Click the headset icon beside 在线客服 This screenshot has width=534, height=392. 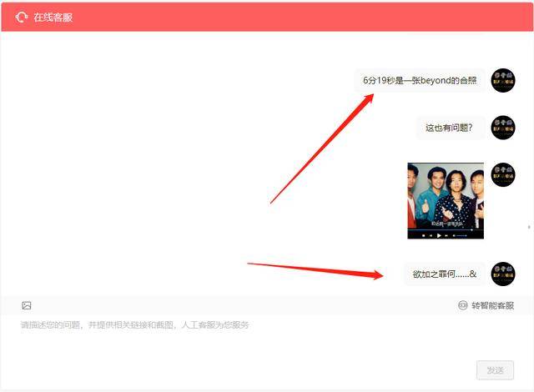(x=21, y=17)
